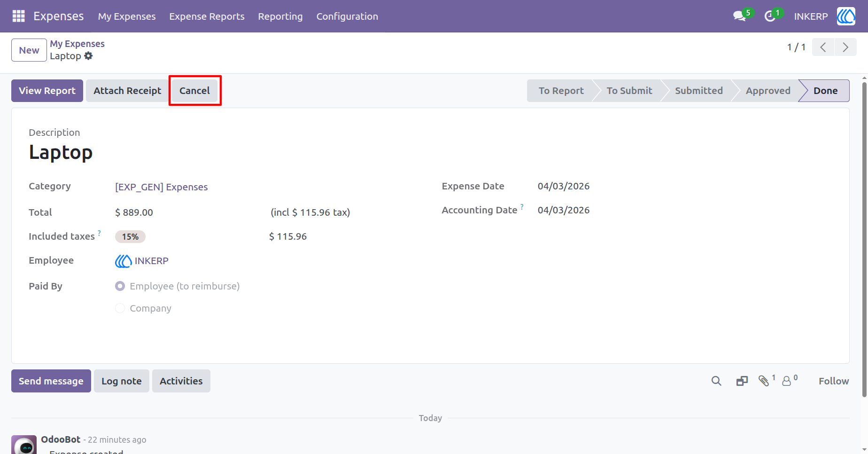Click the Attach Receipt button
The height and width of the screenshot is (454, 868).
click(127, 91)
